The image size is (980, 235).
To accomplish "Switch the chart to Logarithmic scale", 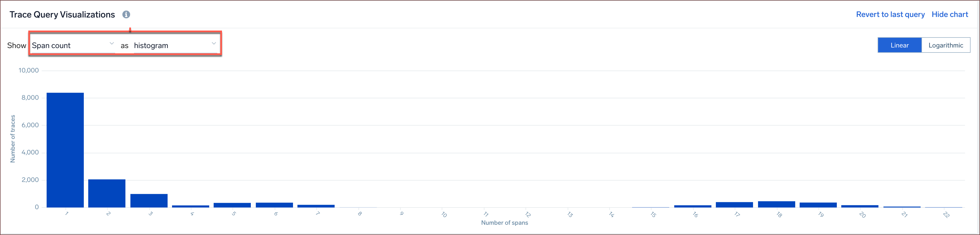I will [x=946, y=45].
